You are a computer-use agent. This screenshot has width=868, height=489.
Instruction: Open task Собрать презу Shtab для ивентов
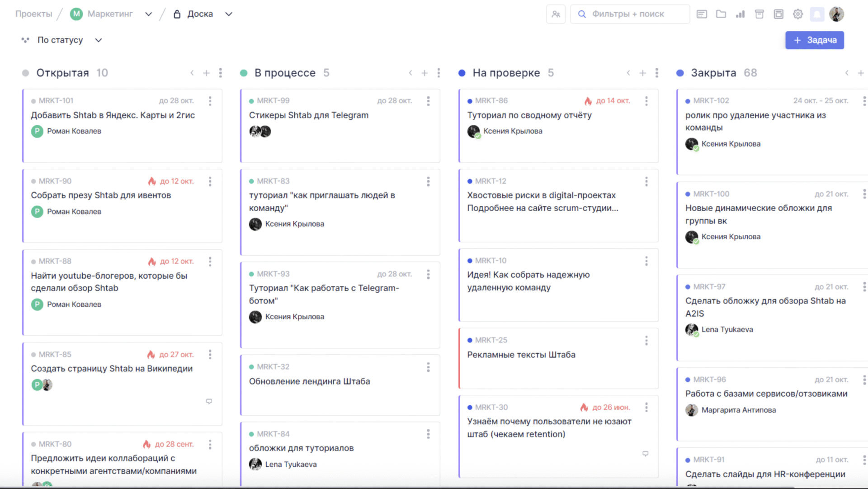[101, 195]
